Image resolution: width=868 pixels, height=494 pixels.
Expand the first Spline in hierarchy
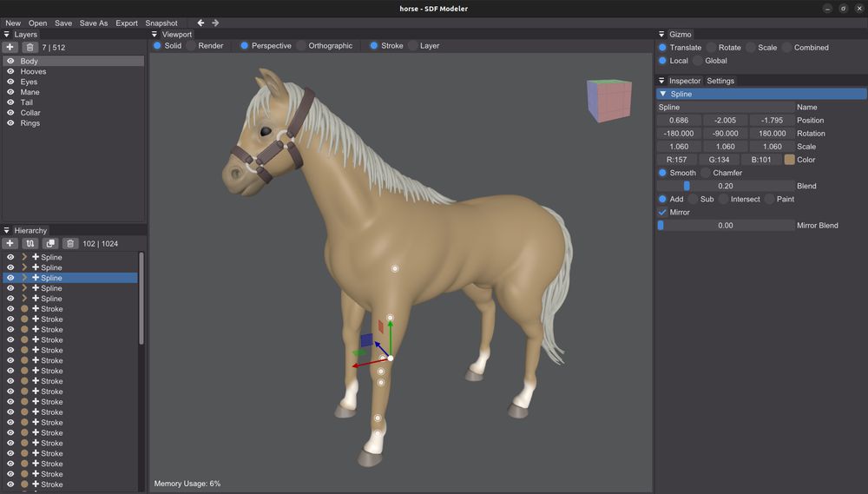(x=24, y=257)
